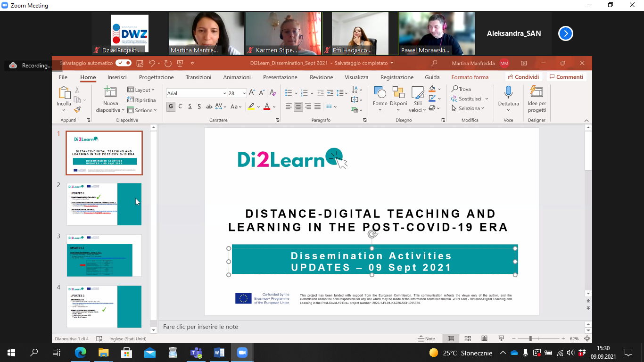Increase the paragraph indent level
The width and height of the screenshot is (644, 362).
pos(331,93)
